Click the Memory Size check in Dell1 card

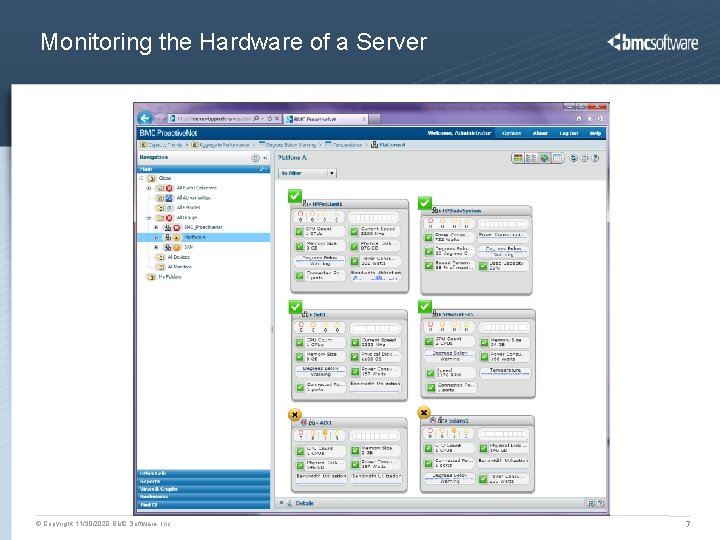[x=300, y=357]
